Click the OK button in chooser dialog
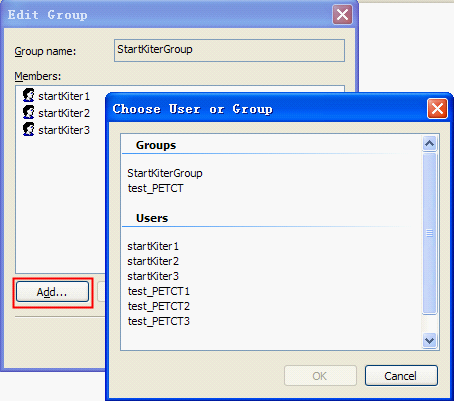Screen dimensions: 454x401 click(320, 376)
